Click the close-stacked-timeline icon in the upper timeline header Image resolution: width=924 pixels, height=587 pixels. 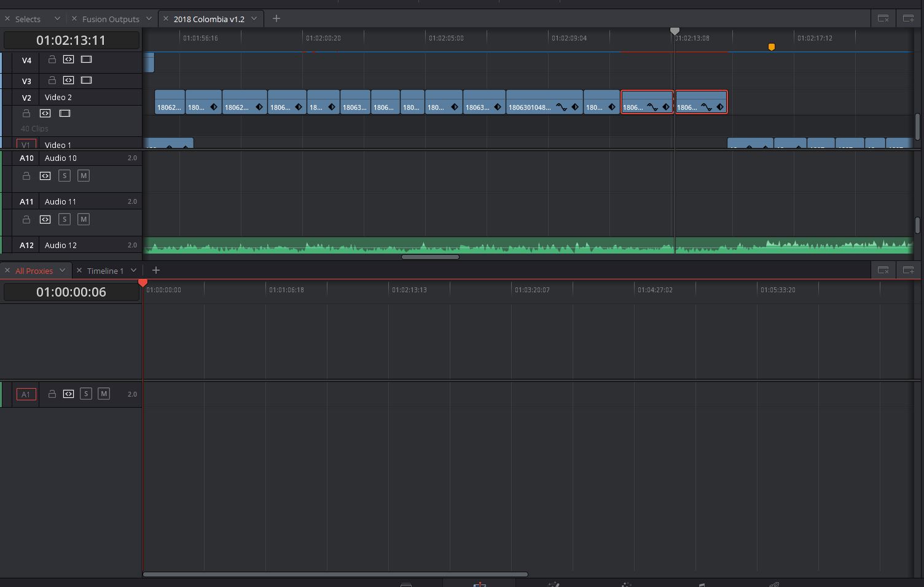point(883,18)
